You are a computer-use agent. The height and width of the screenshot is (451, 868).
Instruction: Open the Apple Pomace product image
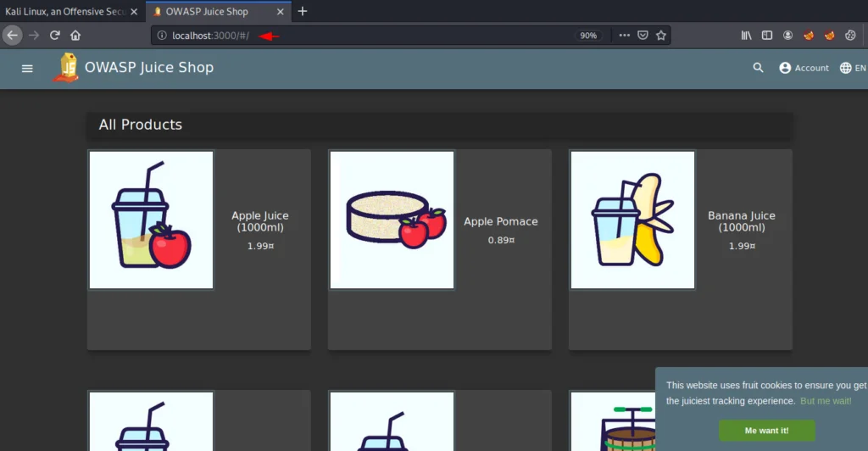coord(392,220)
